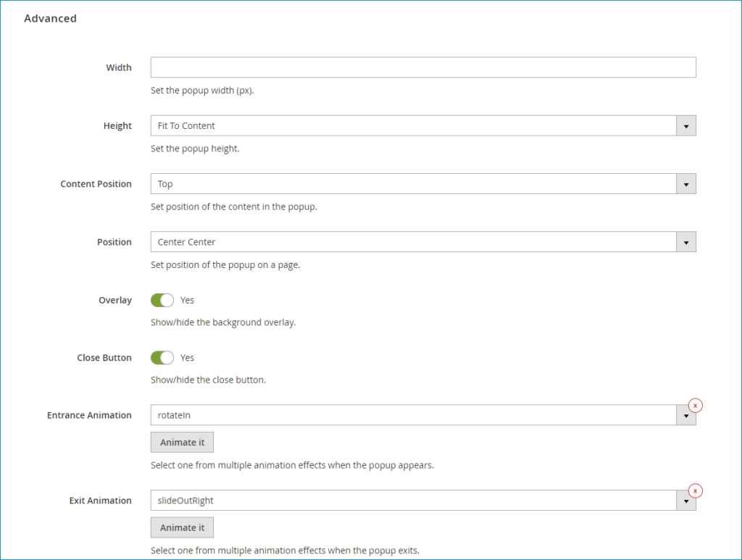Toggle the Overlay switch off
This screenshot has width=742, height=560.
coord(162,301)
